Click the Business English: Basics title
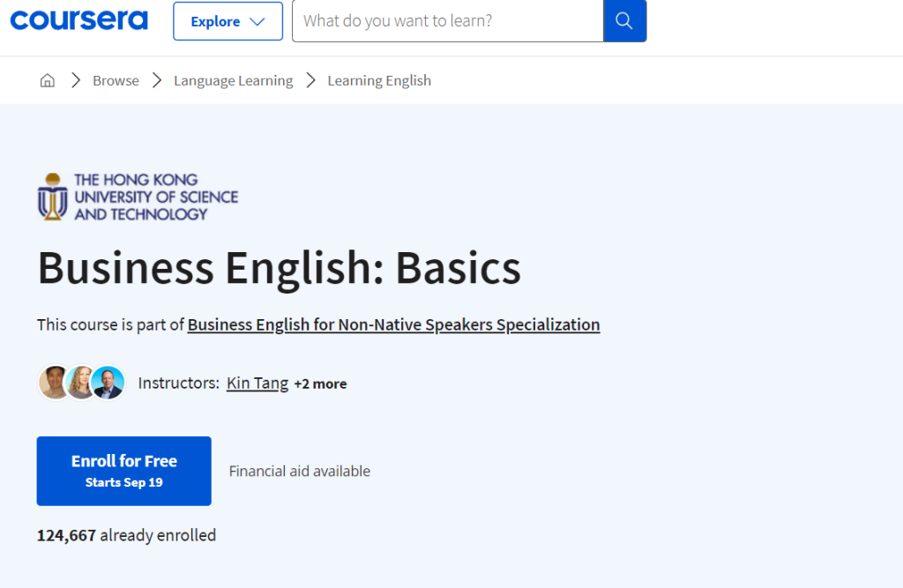 click(279, 268)
